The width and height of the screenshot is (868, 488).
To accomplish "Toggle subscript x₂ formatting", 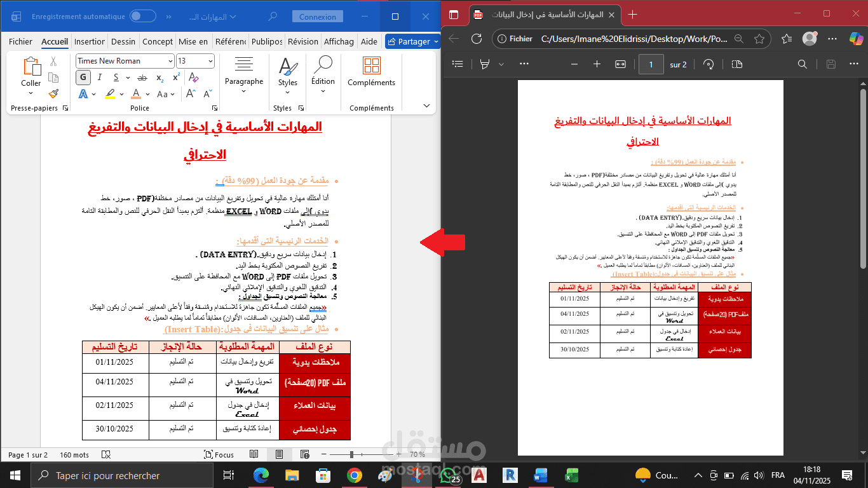I will pos(160,78).
